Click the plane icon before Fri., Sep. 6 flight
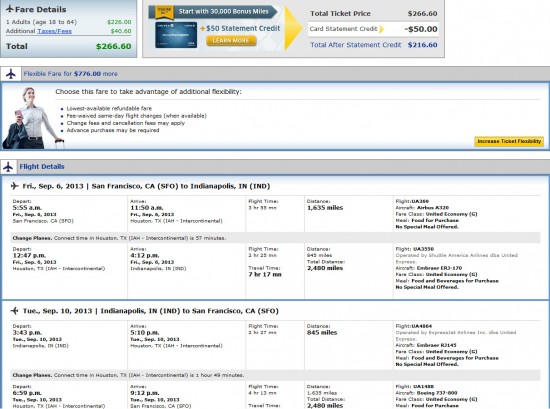 point(14,186)
